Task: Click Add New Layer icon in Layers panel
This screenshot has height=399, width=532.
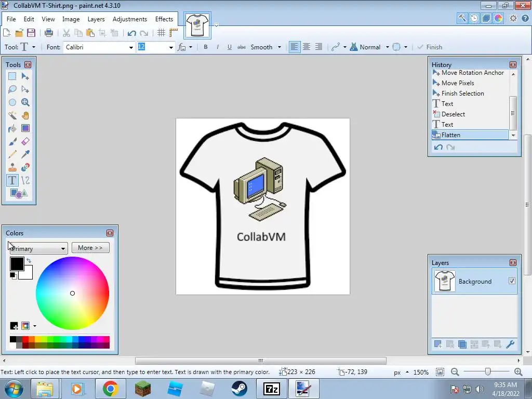Action: point(437,344)
